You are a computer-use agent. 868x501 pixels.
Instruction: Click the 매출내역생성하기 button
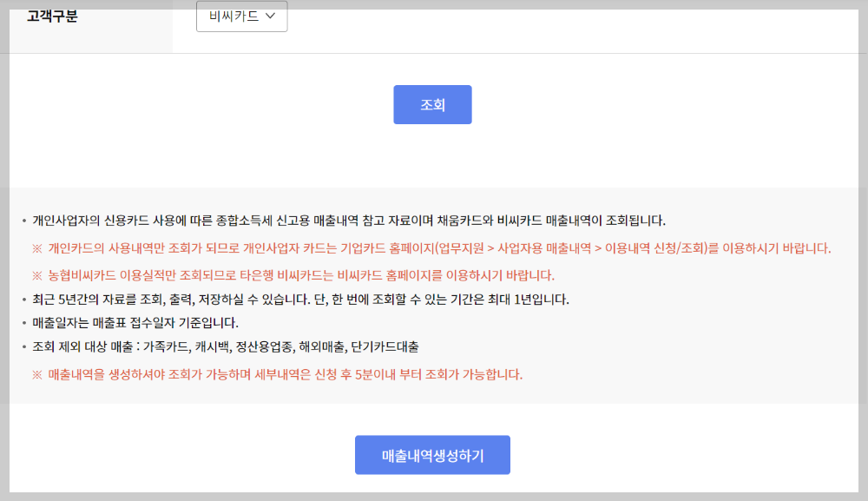pos(432,455)
